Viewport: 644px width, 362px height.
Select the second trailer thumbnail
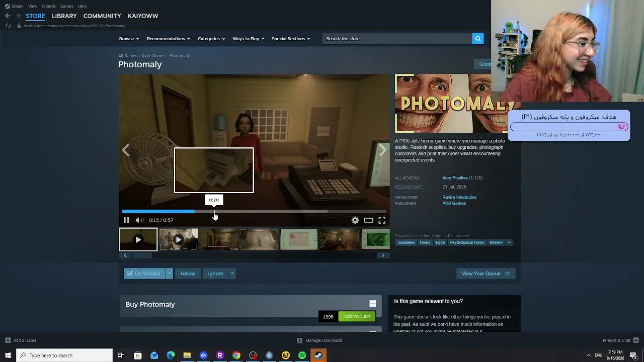[x=178, y=240]
